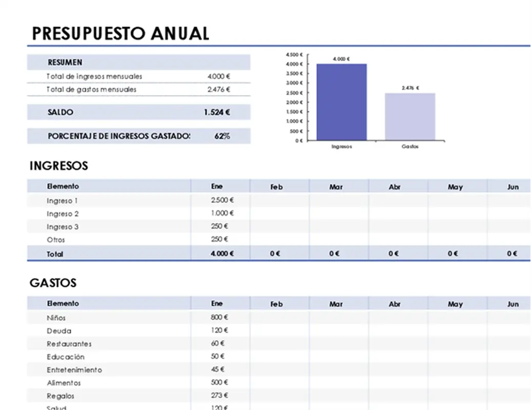Select the Niños expense amount 800 €
This screenshot has width=532, height=410.
tap(219, 317)
